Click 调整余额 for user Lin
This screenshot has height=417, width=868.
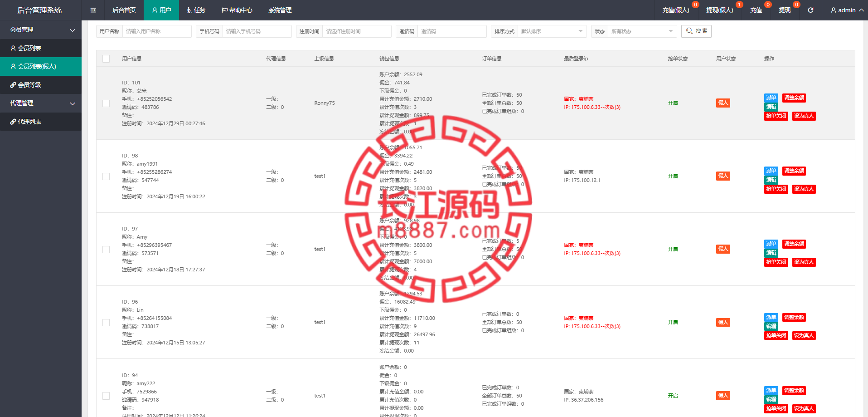(794, 317)
